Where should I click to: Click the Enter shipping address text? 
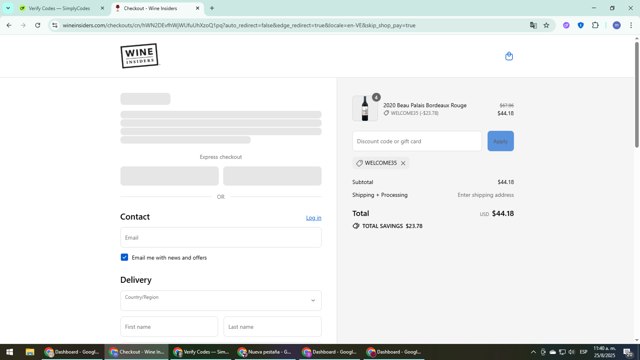click(x=485, y=195)
